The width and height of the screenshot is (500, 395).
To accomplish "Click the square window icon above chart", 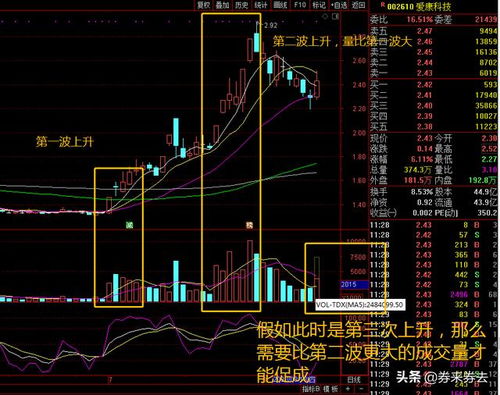I will click(336, 16).
